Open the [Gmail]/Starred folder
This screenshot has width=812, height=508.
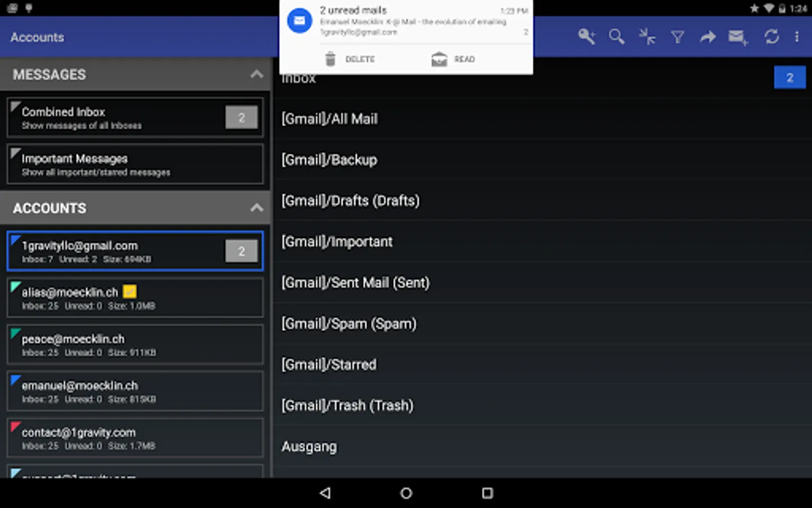pos(542,365)
